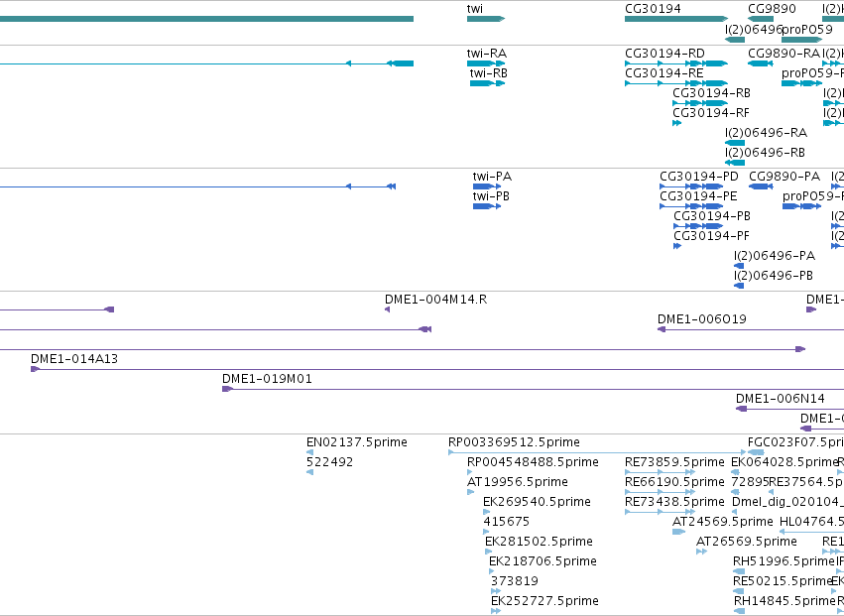Click the RH14845.5prime EST
Viewport: 844px width, 616px height.
[x=739, y=612]
